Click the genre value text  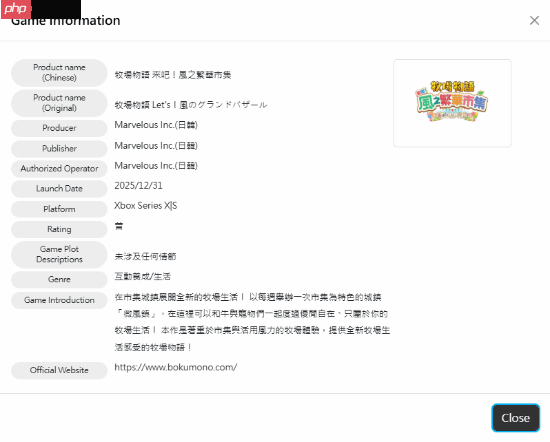pyautogui.click(x=142, y=276)
